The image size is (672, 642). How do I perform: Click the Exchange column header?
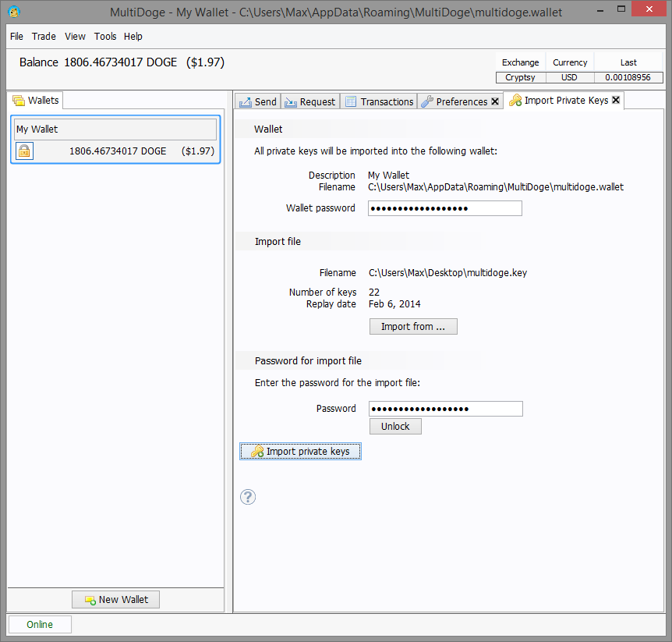520,62
